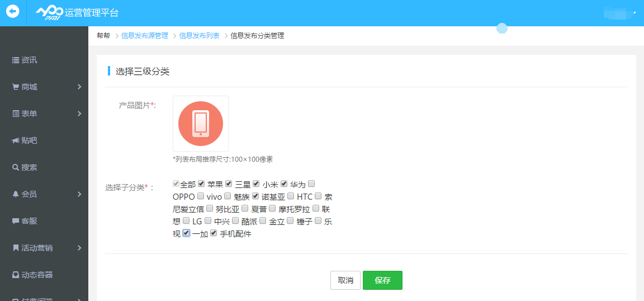
Task: Click the 搜索 magnifier icon in sidebar
Action: click(x=16, y=167)
